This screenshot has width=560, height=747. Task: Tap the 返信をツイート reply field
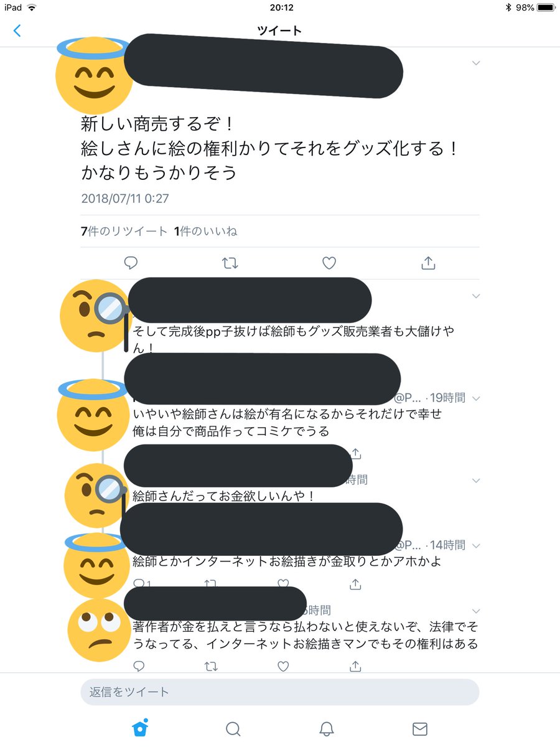[280, 692]
